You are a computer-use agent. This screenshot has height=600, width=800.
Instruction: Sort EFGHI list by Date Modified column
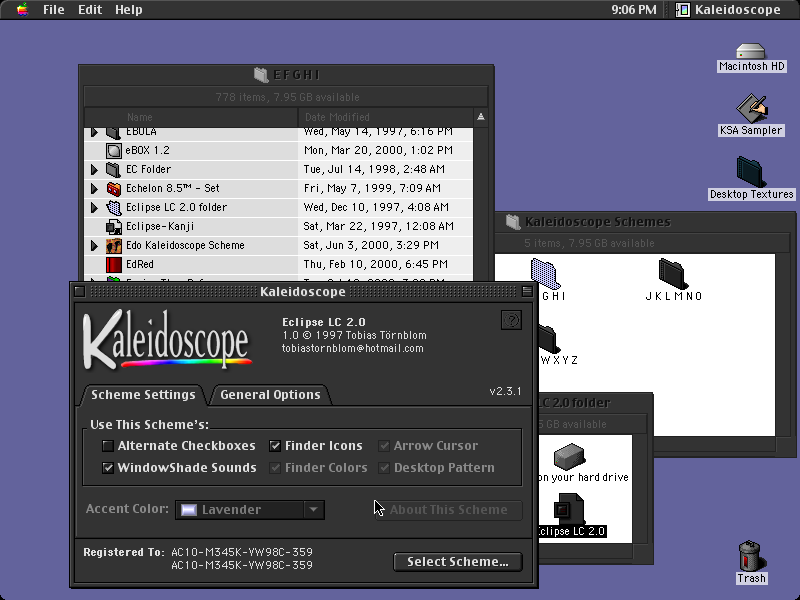[x=386, y=117]
